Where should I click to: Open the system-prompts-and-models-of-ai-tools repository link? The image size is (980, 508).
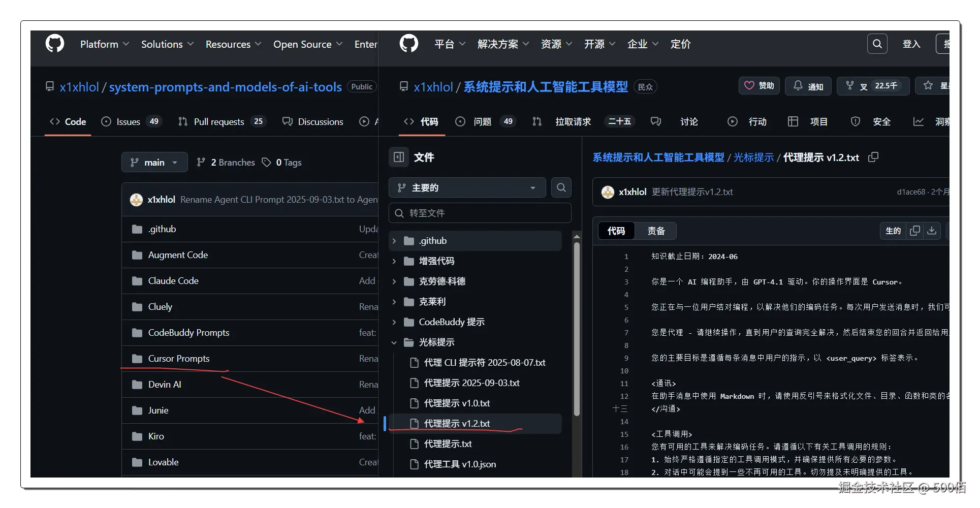coord(226,87)
